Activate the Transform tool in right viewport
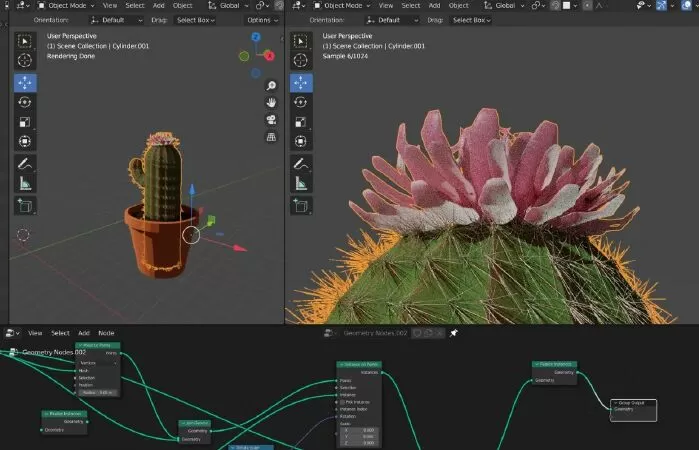The image size is (699, 450). coord(301,142)
